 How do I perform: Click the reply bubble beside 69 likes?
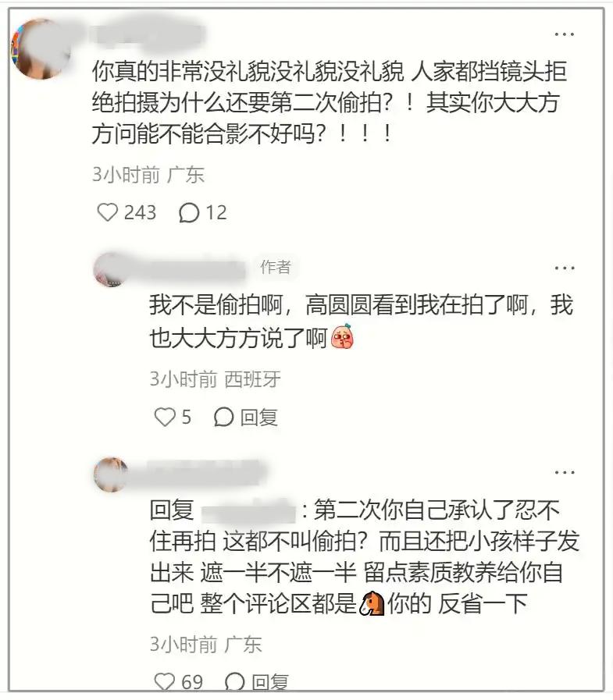tap(234, 682)
